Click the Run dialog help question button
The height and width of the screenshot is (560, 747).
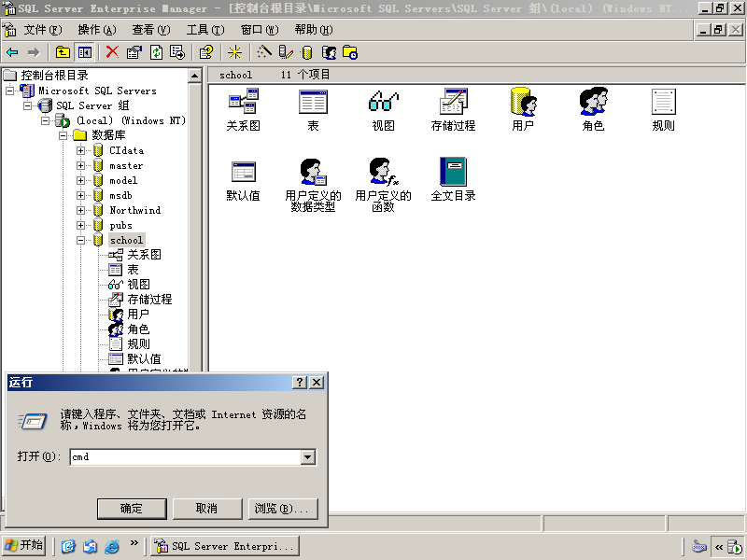[x=299, y=383]
